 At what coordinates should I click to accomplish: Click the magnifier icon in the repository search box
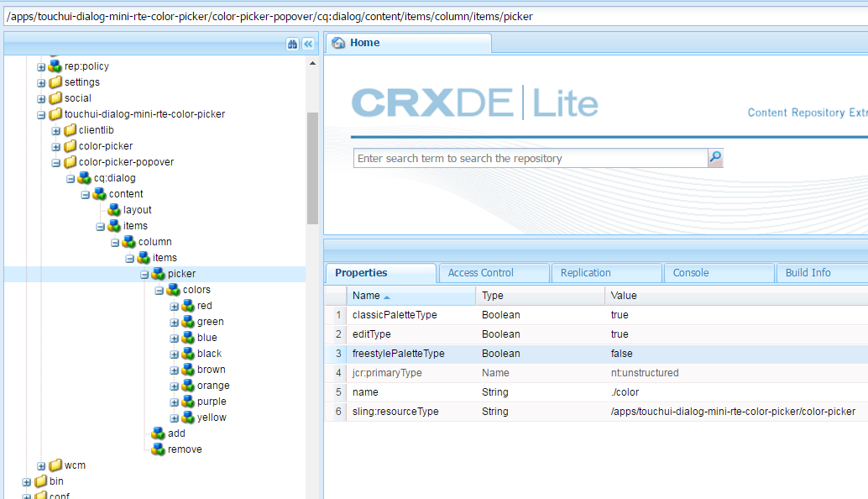pos(715,157)
